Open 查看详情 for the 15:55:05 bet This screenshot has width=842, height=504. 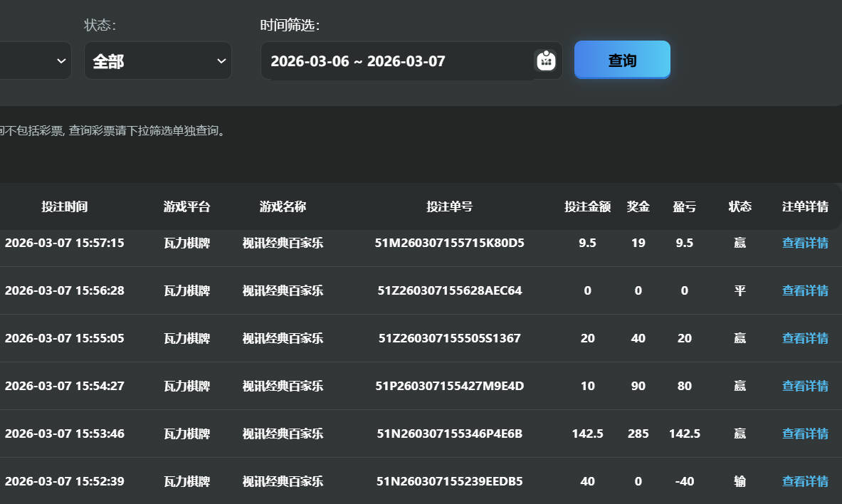[x=805, y=338]
